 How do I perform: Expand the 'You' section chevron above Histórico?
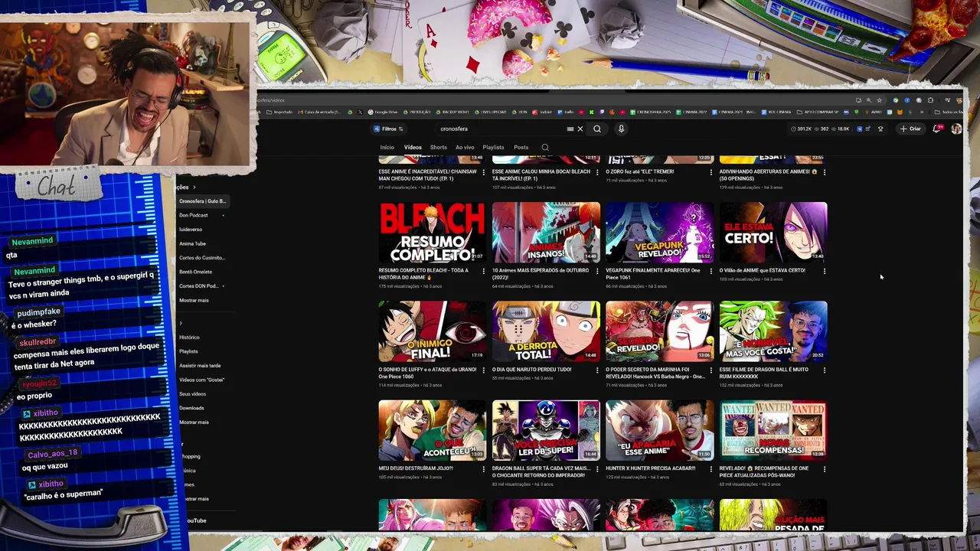[181, 323]
